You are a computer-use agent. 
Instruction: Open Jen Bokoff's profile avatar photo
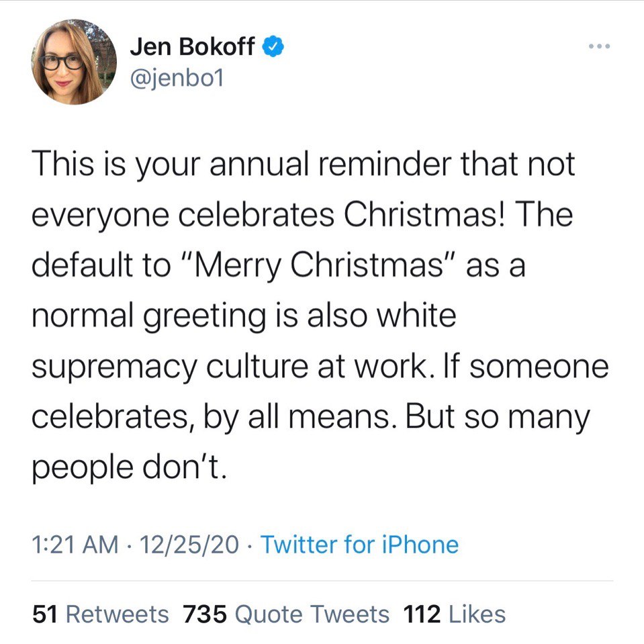(x=74, y=62)
